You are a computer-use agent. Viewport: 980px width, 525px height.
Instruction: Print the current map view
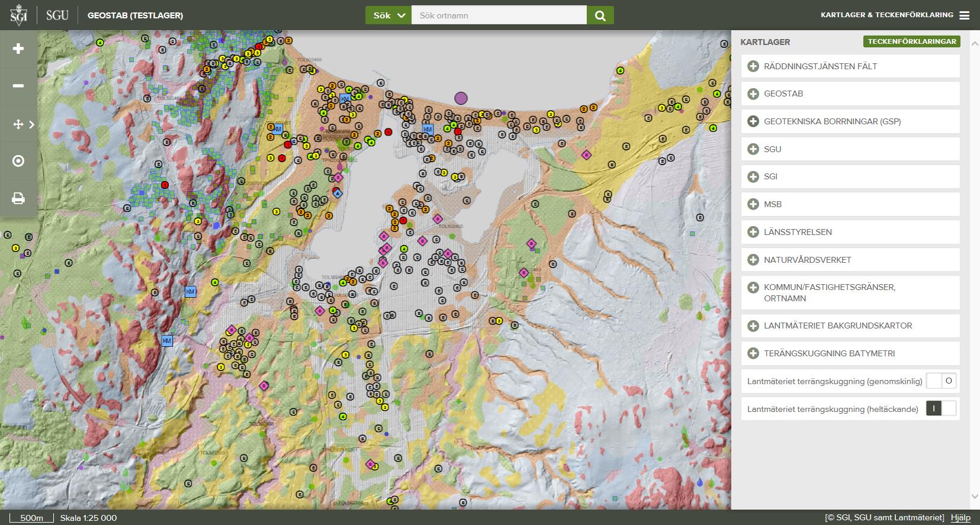[x=18, y=198]
